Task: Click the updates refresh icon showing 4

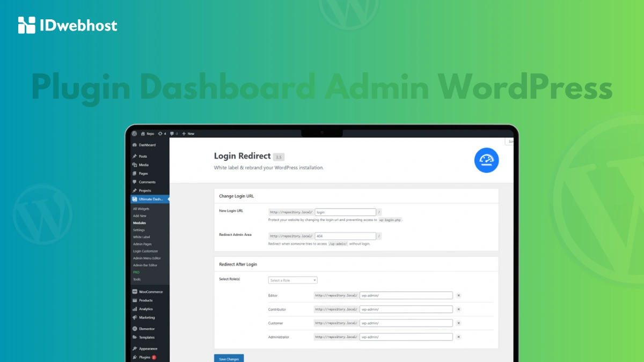Action: (160, 134)
